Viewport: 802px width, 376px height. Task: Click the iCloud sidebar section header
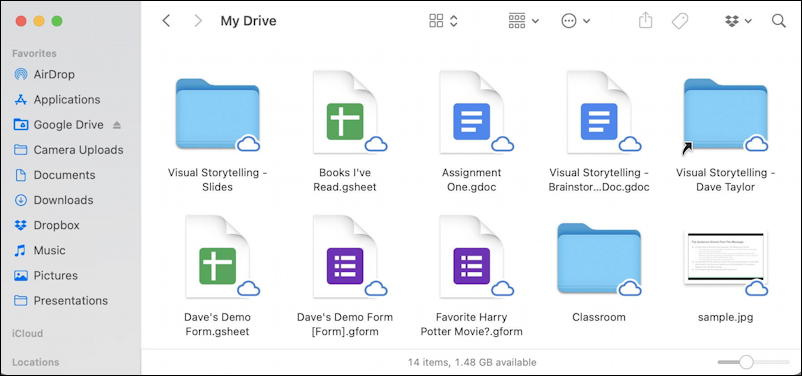[28, 334]
